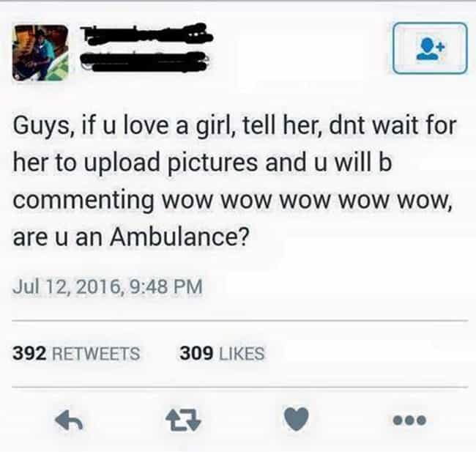The height and width of the screenshot is (452, 476).
Task: Tap the '9:48 PM' time text
Action: point(166,286)
